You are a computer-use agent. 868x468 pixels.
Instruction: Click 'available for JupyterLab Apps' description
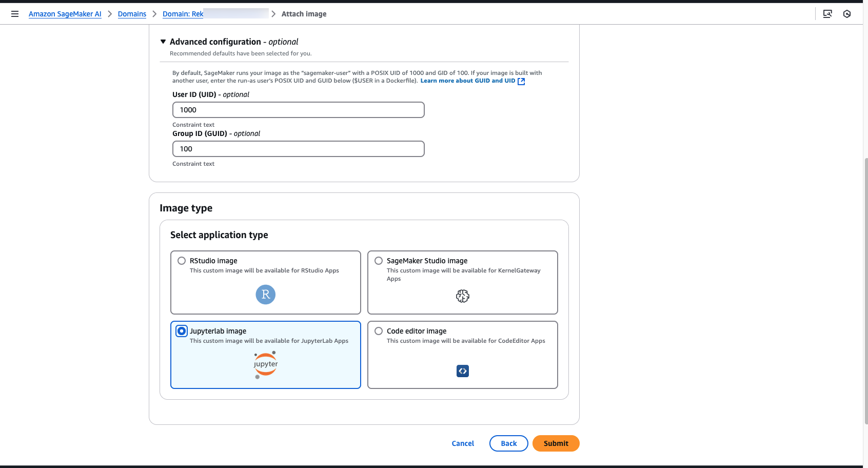(x=269, y=341)
